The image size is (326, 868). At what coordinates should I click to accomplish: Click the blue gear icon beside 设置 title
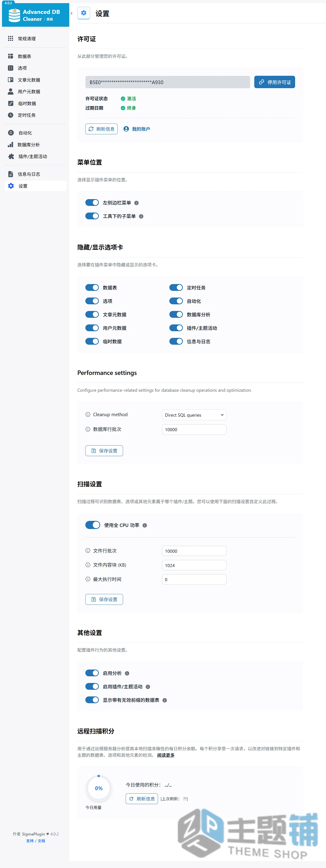click(84, 13)
